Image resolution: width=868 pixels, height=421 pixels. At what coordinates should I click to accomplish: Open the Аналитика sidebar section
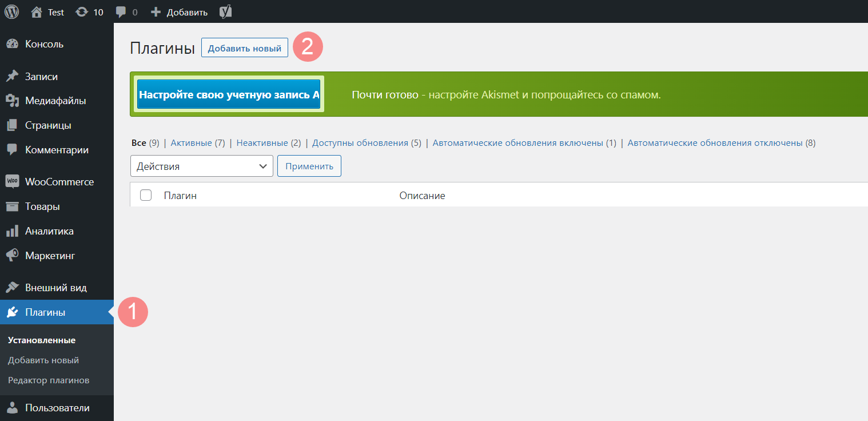click(49, 231)
